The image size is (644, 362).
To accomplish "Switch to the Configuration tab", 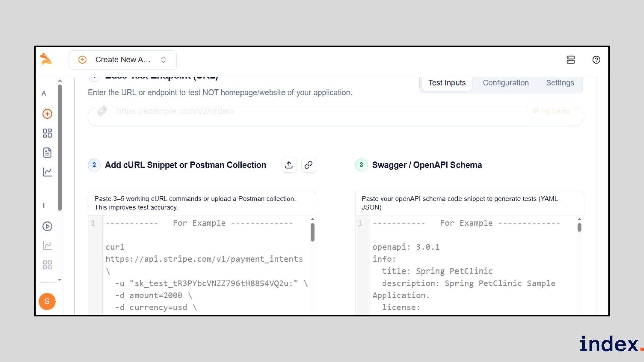I will pos(505,83).
